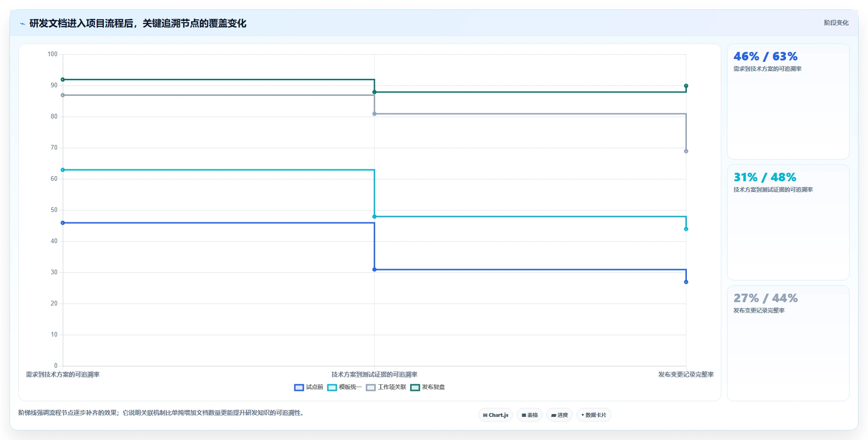This screenshot has width=868, height=440.
Task: Click the footnote text about 阶梯线
Action: 162,413
